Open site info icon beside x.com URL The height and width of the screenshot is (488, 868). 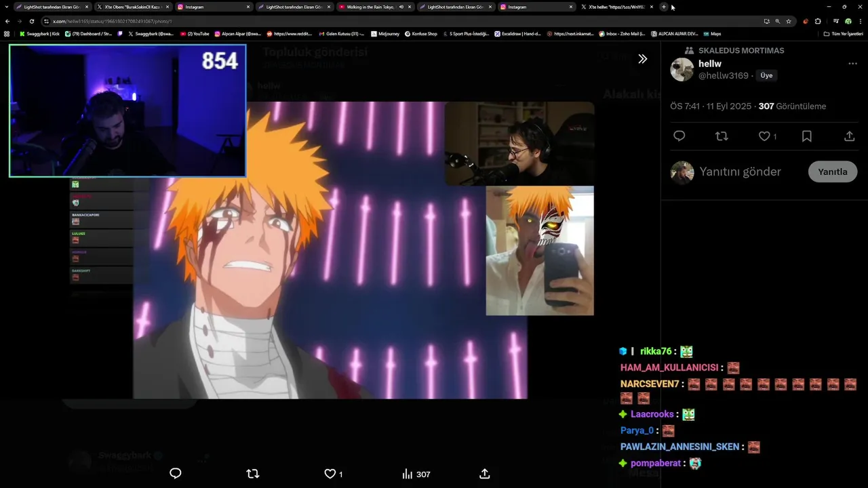[46, 21]
